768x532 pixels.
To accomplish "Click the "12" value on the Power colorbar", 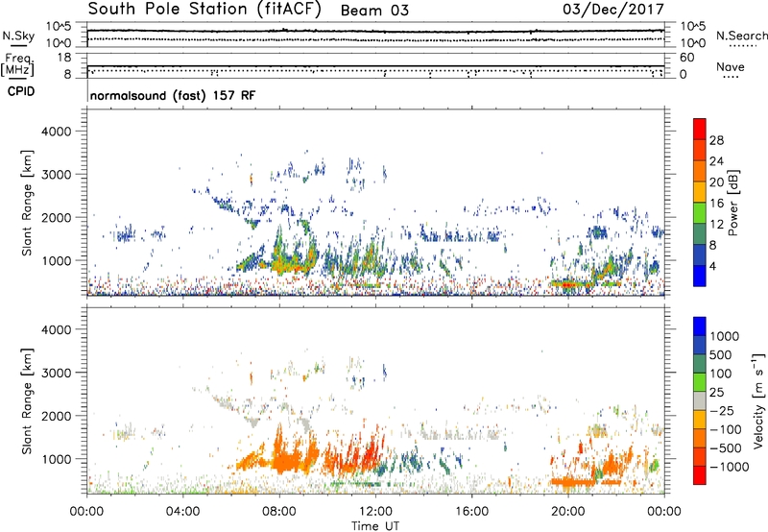I will click(716, 224).
